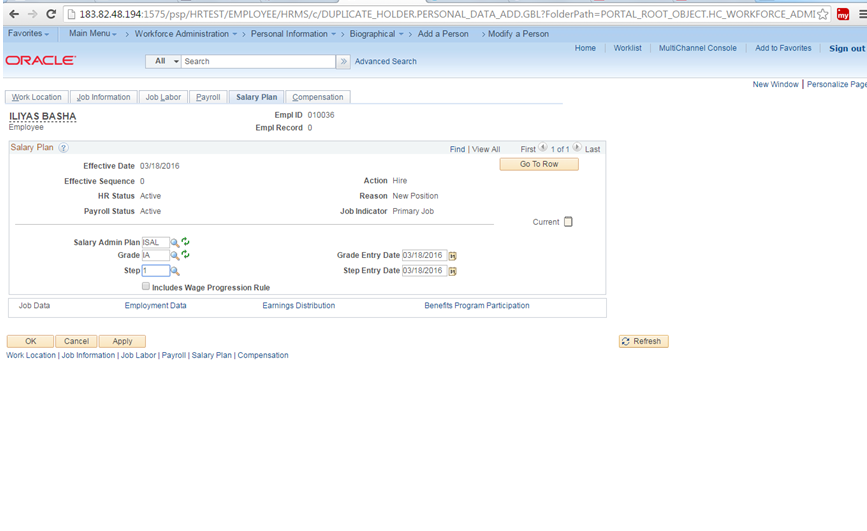The height and width of the screenshot is (531, 867).
Task: Open the Worklist link
Action: (x=628, y=48)
